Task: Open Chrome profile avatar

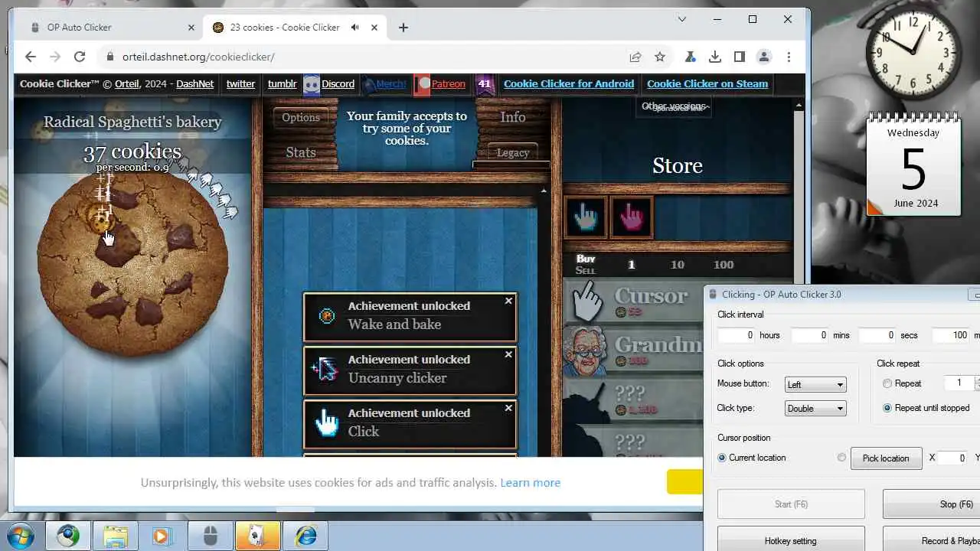Action: 763,57
